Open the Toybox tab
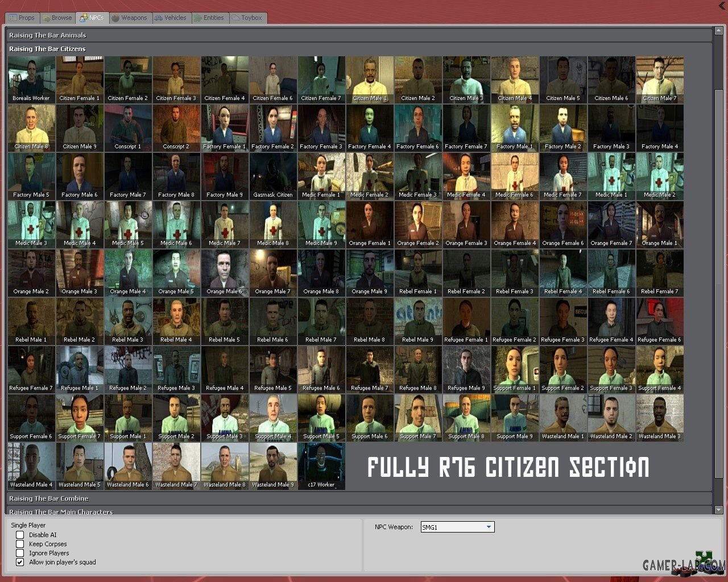The image size is (728, 582). tap(247, 18)
